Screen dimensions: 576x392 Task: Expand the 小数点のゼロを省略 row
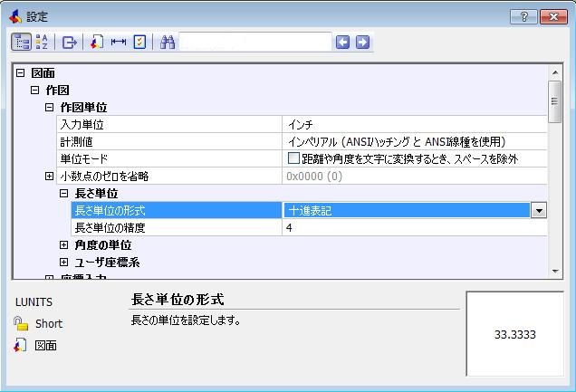[x=49, y=177]
